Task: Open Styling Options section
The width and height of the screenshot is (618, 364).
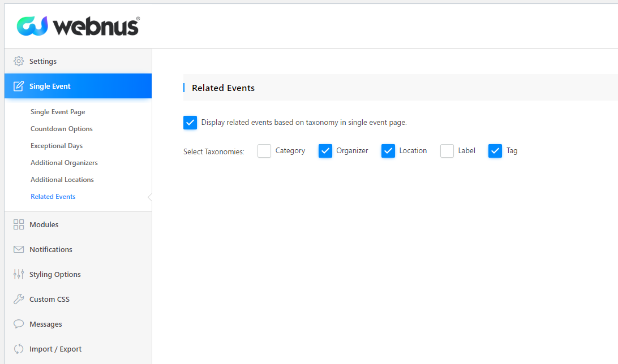Action: pyautogui.click(x=78, y=274)
